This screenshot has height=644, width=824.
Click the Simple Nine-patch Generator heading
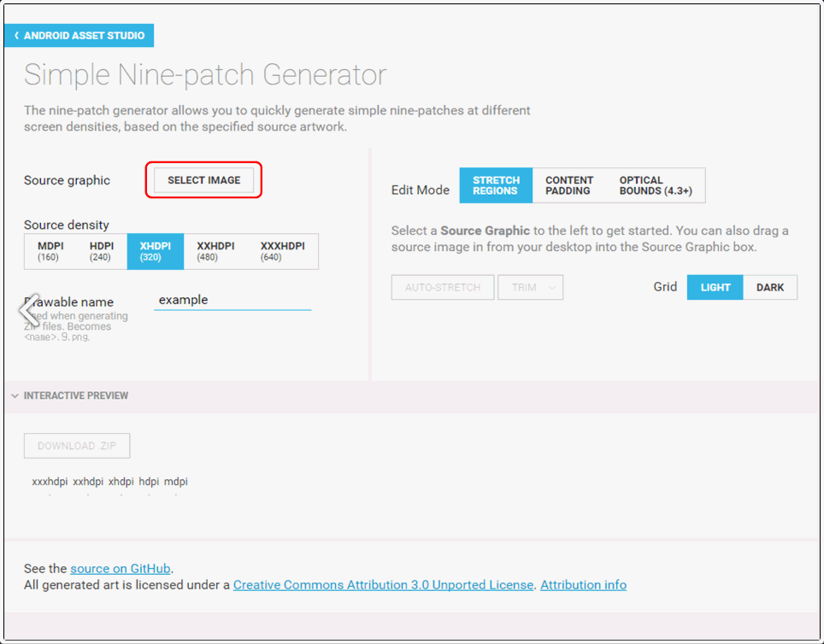tap(205, 74)
